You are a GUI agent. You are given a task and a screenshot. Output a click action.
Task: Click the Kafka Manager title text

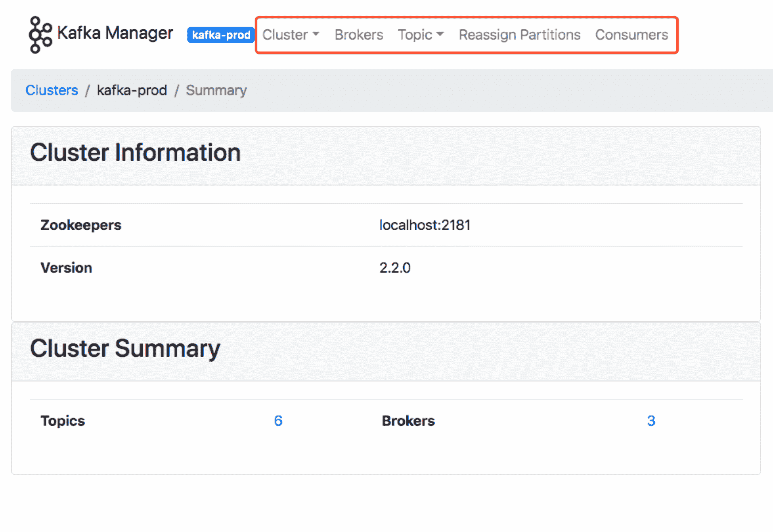[x=115, y=33]
